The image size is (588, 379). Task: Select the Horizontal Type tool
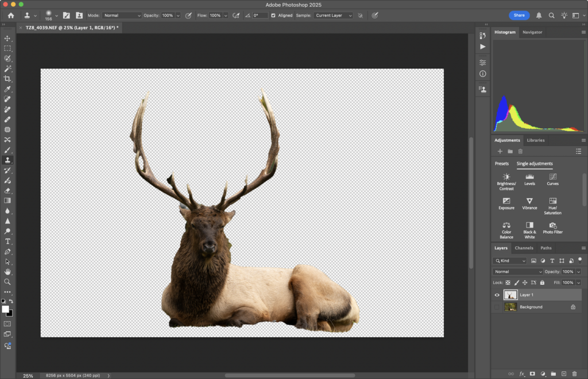[x=7, y=241]
